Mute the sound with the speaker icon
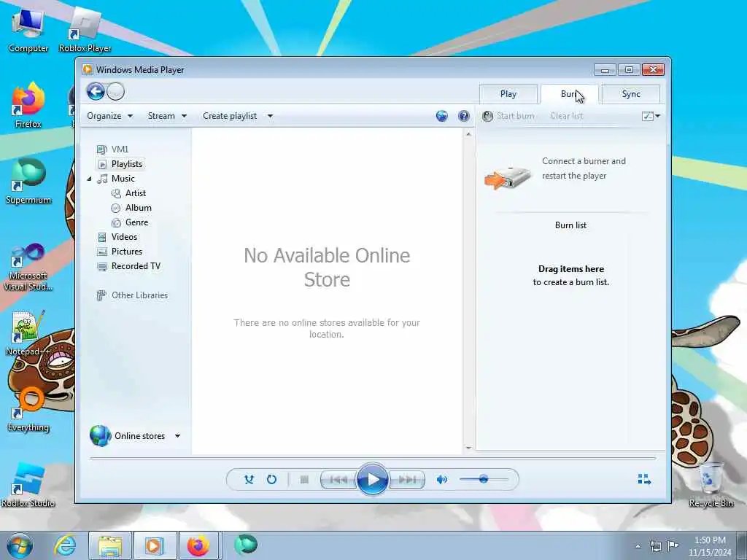Image resolution: width=747 pixels, height=560 pixels. tap(441, 480)
